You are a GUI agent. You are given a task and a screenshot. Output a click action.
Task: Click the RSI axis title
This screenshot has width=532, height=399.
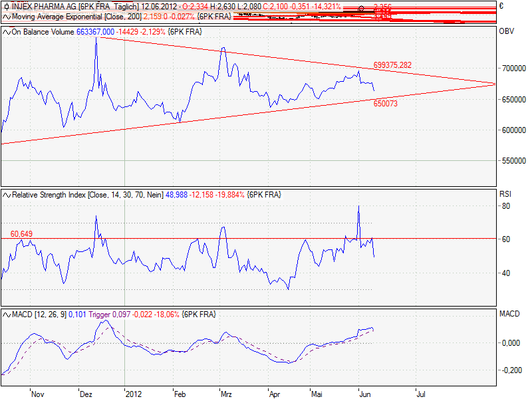coord(505,194)
